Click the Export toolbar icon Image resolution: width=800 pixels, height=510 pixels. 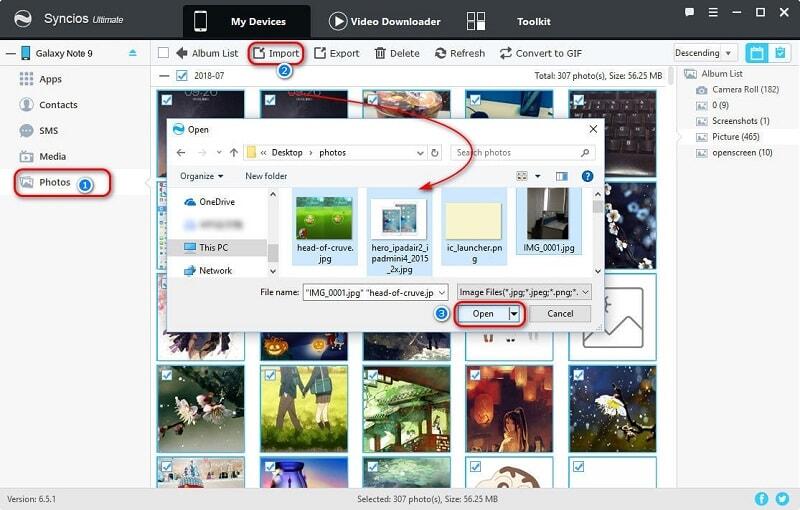click(320, 53)
